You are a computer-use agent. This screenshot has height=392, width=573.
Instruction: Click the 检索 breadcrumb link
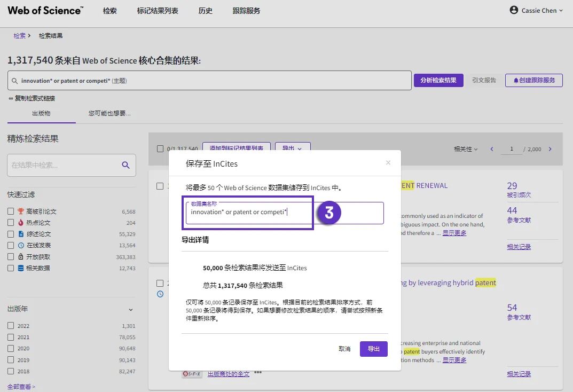click(20, 36)
